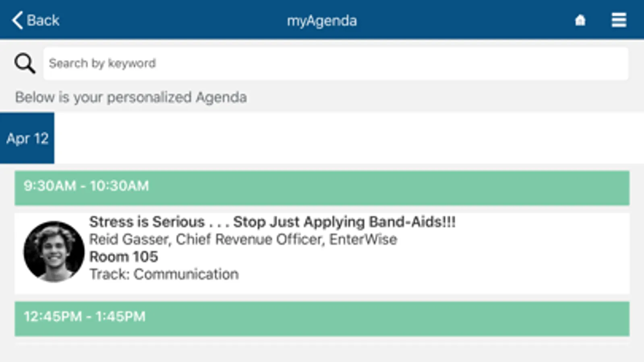Tap the Track: Communication label
This screenshot has height=362, width=644.
164,274
